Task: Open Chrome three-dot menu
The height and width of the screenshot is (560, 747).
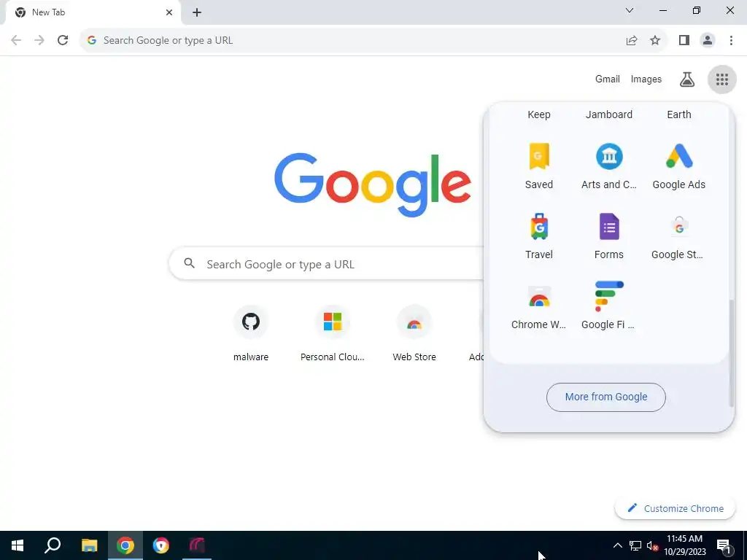Action: pos(731,41)
